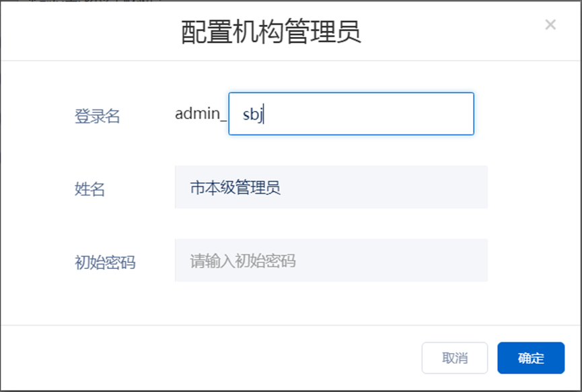This screenshot has width=582, height=392.
Task: Click the 姓名 label
Action: (x=89, y=189)
